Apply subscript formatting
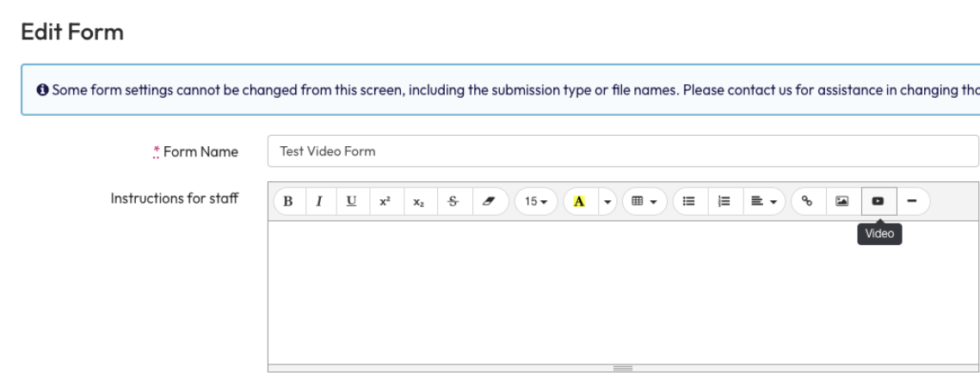This screenshot has height=391, width=980. (420, 201)
